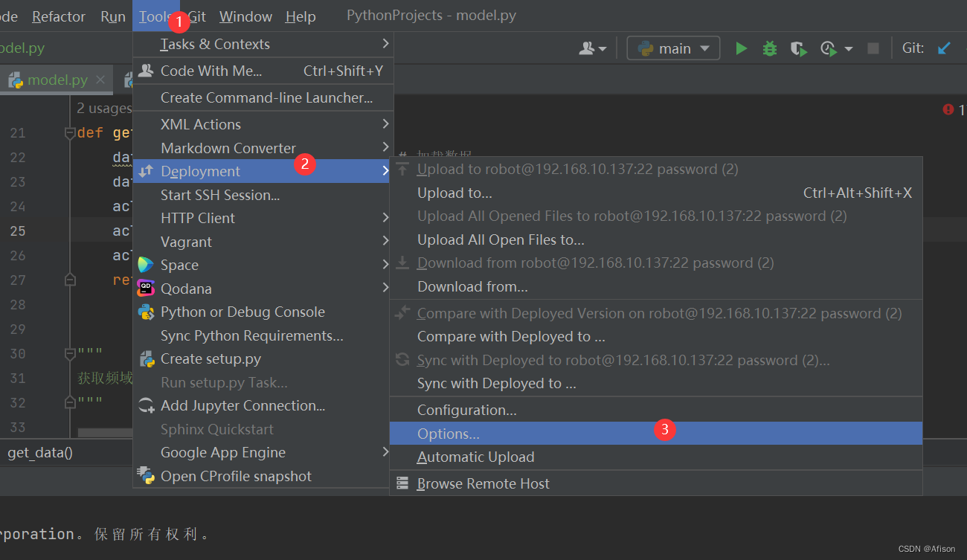Click Code With Me menu icon
Screen dimensions: 967x560
coord(146,71)
